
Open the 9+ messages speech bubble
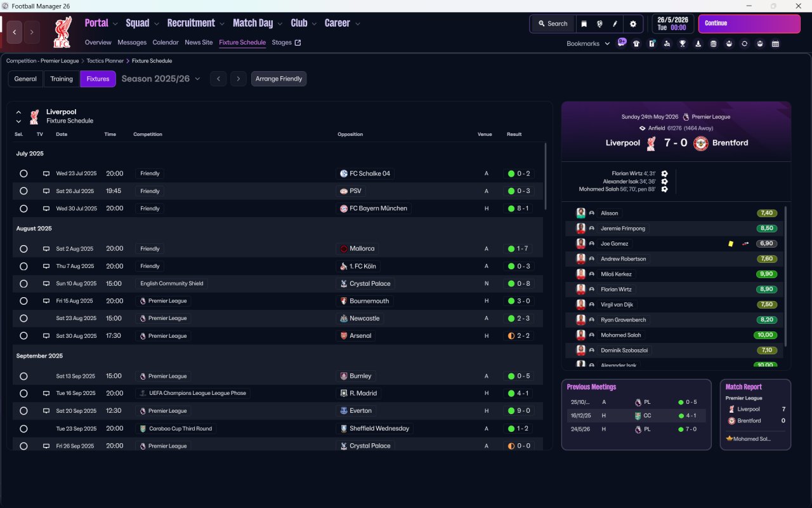tap(622, 43)
